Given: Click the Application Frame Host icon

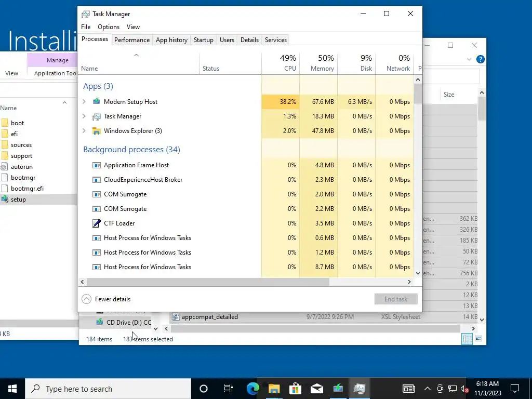Looking at the screenshot, I should [96, 165].
